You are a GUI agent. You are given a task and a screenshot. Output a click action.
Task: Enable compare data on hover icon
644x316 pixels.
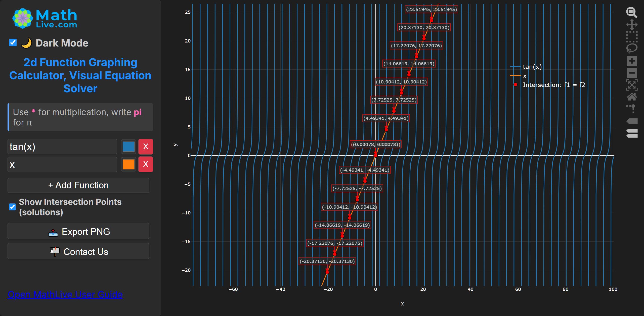pos(632,133)
